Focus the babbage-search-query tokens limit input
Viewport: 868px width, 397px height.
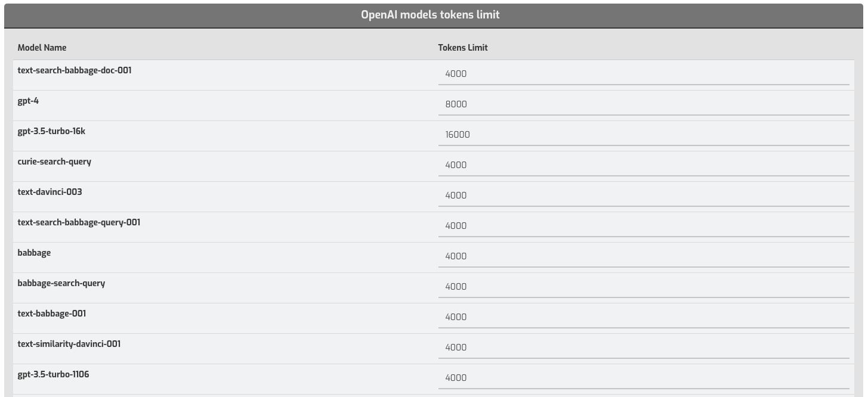[643, 287]
